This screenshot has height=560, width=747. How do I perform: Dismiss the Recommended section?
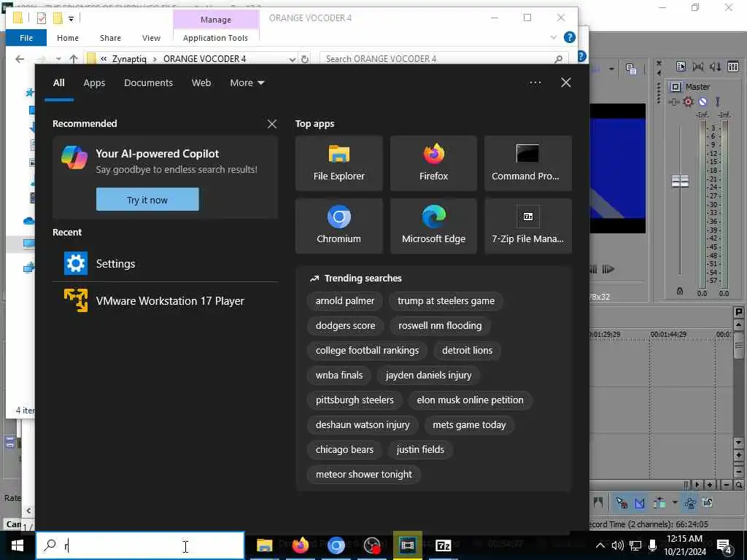click(272, 124)
